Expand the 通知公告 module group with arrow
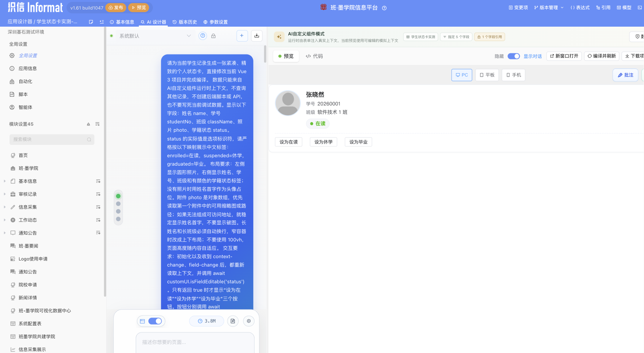The height and width of the screenshot is (353, 644). pyautogui.click(x=5, y=233)
